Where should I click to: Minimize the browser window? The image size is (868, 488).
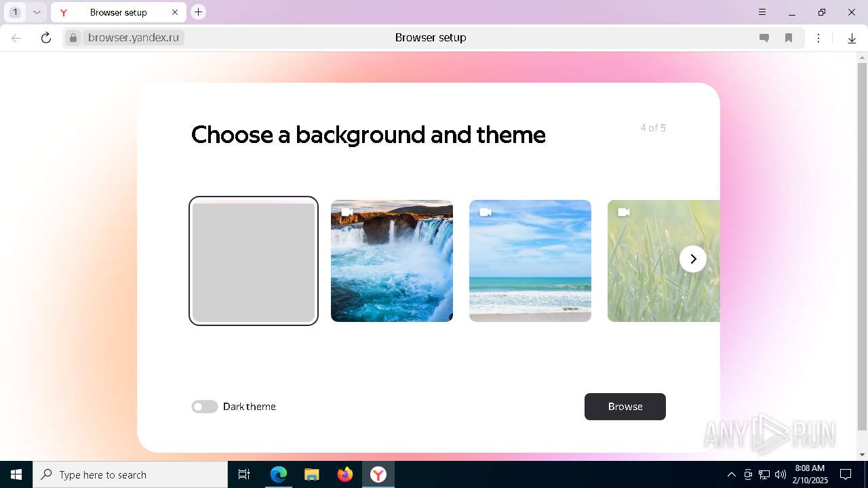tap(792, 12)
